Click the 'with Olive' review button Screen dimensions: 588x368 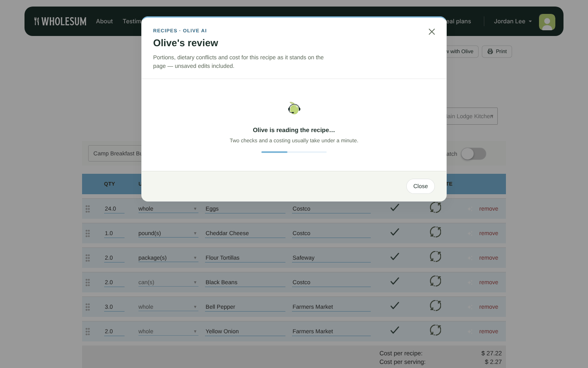click(x=462, y=52)
